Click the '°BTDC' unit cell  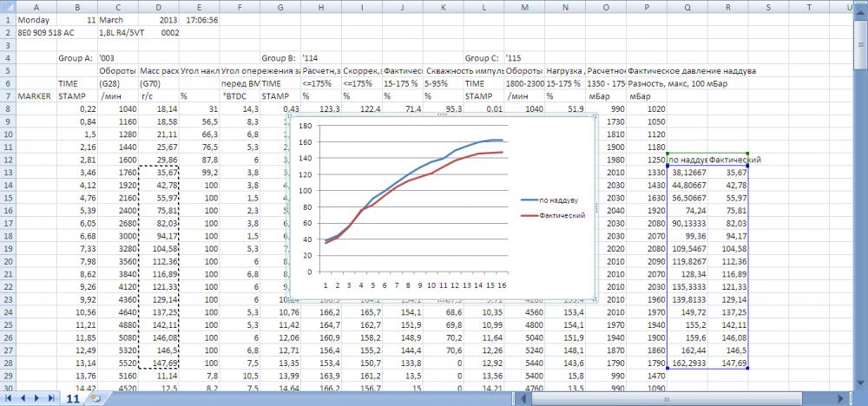click(240, 96)
